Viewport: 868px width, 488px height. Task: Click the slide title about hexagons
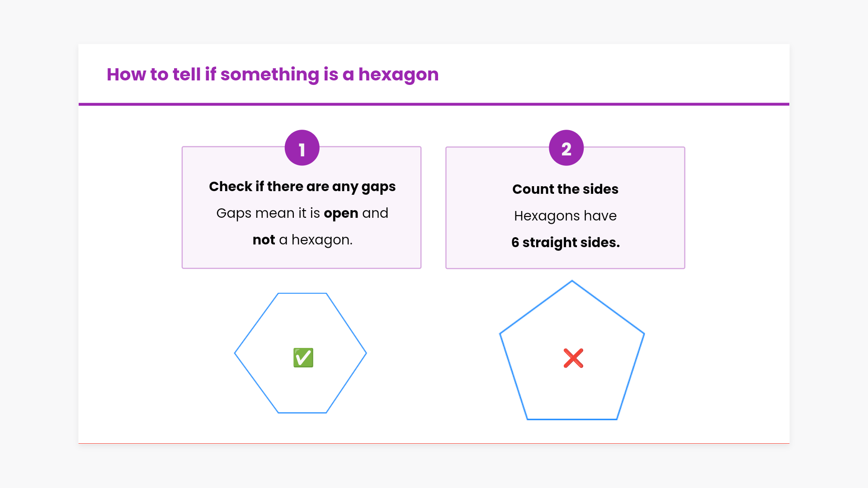click(x=273, y=75)
